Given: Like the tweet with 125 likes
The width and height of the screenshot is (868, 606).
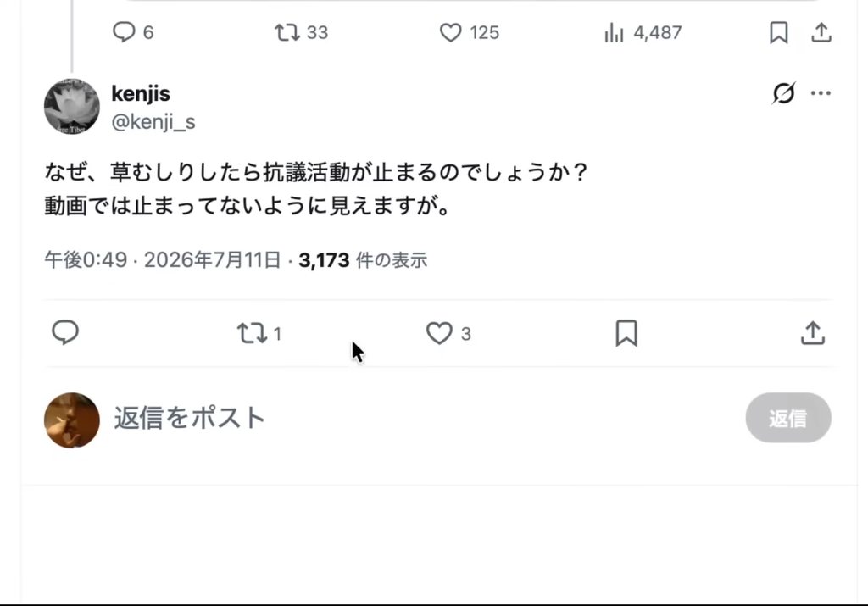Looking at the screenshot, I should (470, 32).
